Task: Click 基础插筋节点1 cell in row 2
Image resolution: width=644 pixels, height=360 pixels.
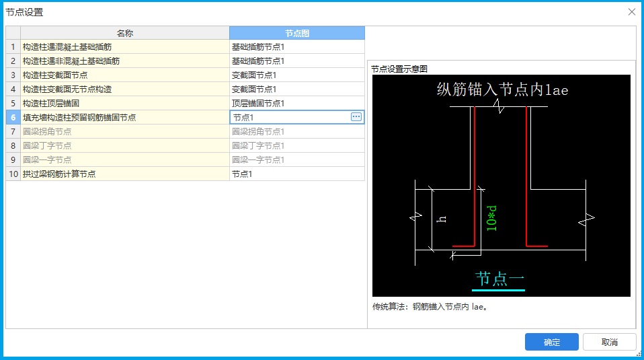Action: click(297, 61)
